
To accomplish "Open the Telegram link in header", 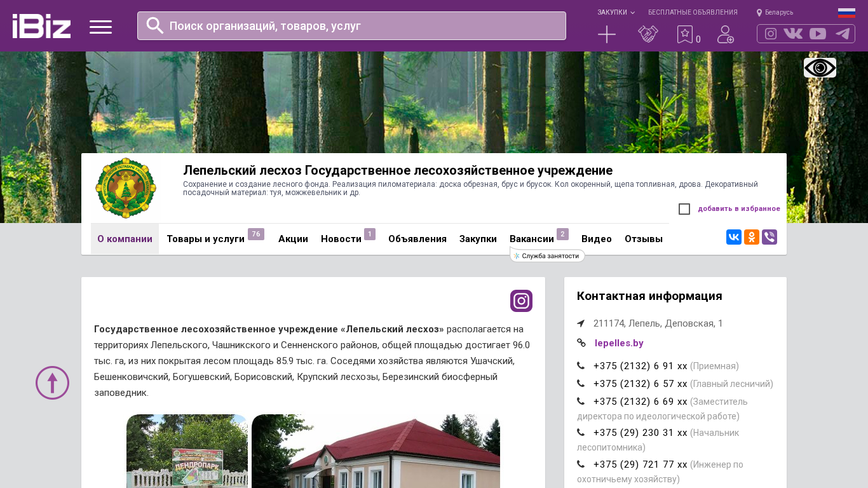I will (843, 34).
